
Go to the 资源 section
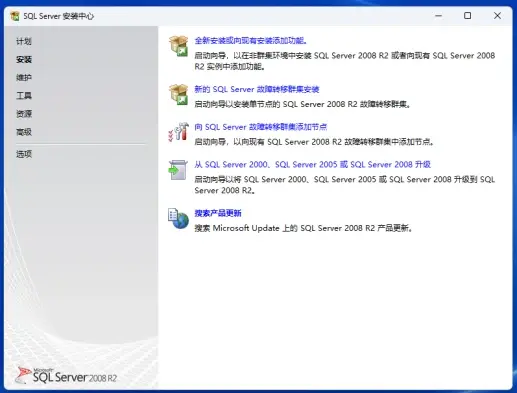pyautogui.click(x=24, y=114)
